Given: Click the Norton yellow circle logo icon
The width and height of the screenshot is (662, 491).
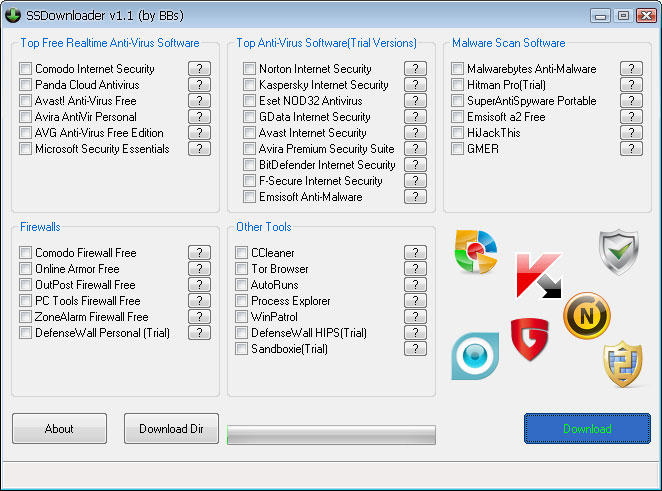Looking at the screenshot, I should (x=587, y=315).
